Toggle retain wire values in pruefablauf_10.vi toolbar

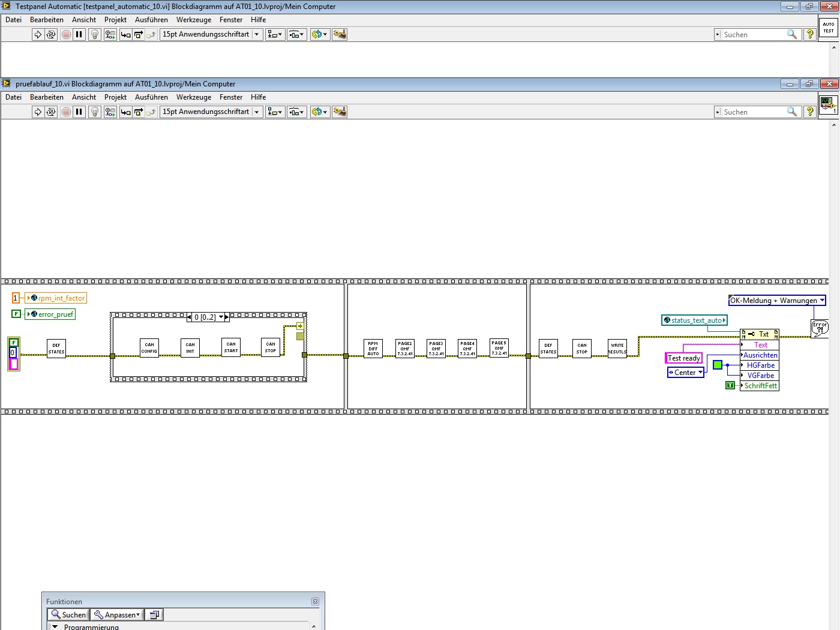(x=110, y=112)
